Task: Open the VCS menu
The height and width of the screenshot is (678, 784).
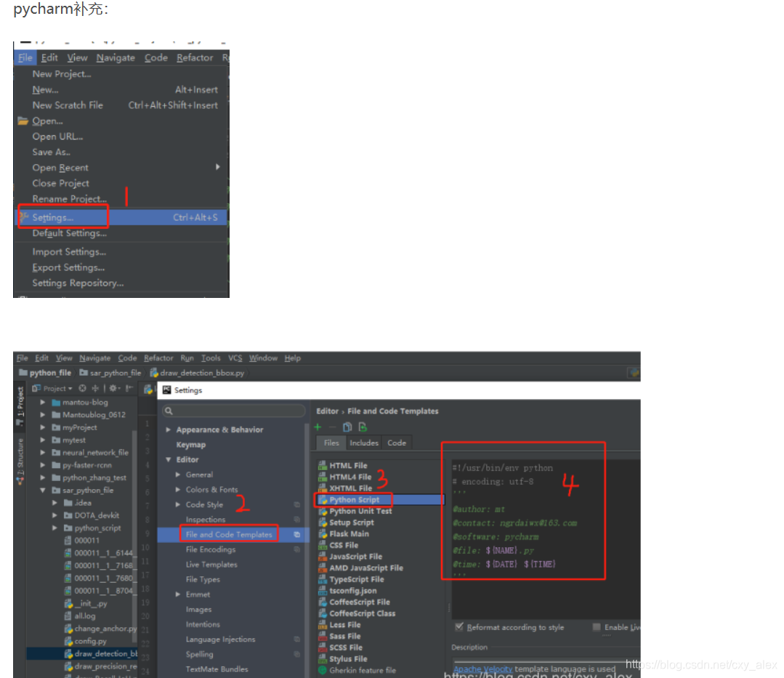Action: click(x=235, y=358)
